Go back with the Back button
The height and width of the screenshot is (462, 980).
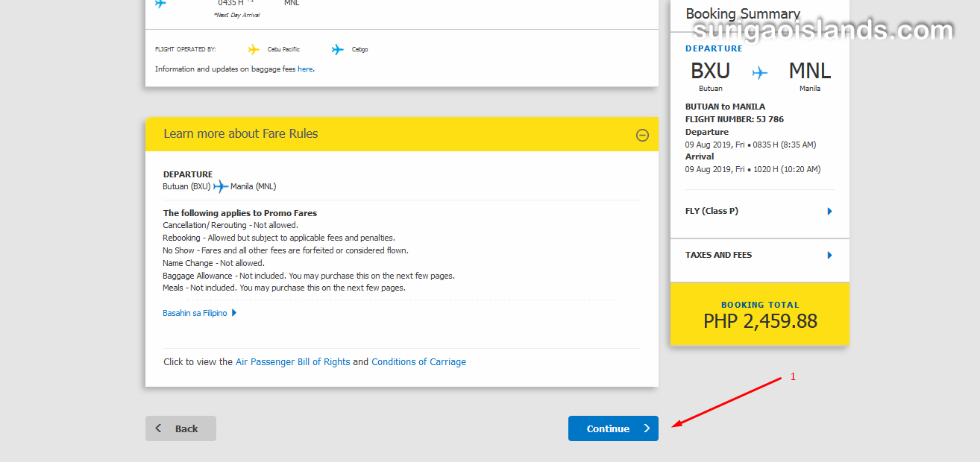pos(180,428)
